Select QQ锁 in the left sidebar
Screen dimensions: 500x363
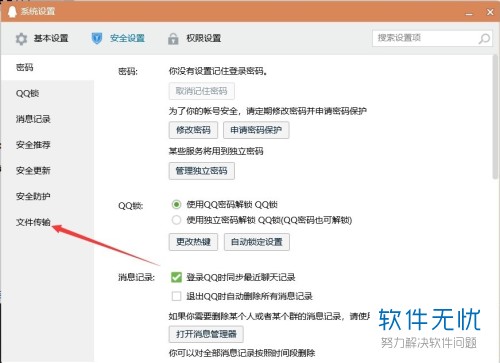pyautogui.click(x=47, y=93)
